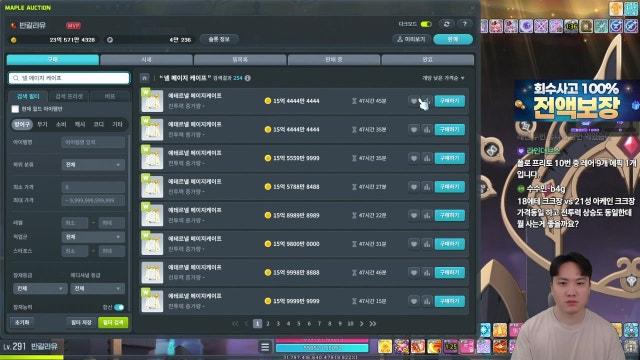
Task: Jump to last page with double arrow
Action: (x=373, y=324)
